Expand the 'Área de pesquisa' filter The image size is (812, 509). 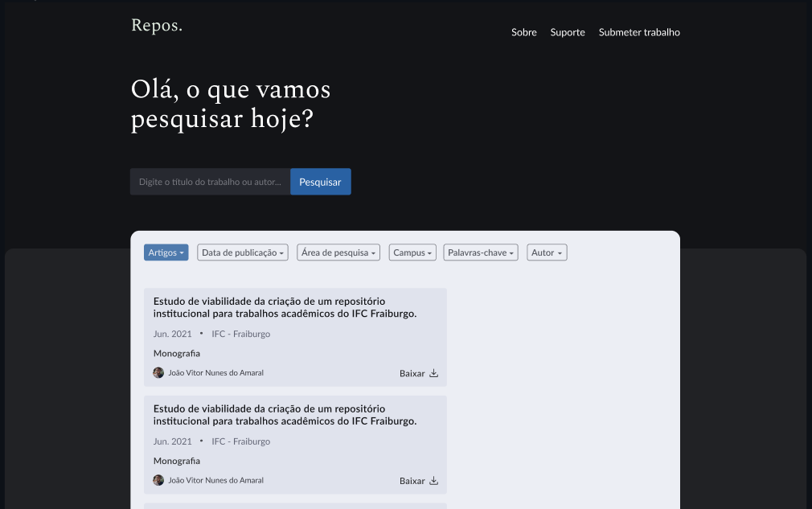pyautogui.click(x=338, y=252)
